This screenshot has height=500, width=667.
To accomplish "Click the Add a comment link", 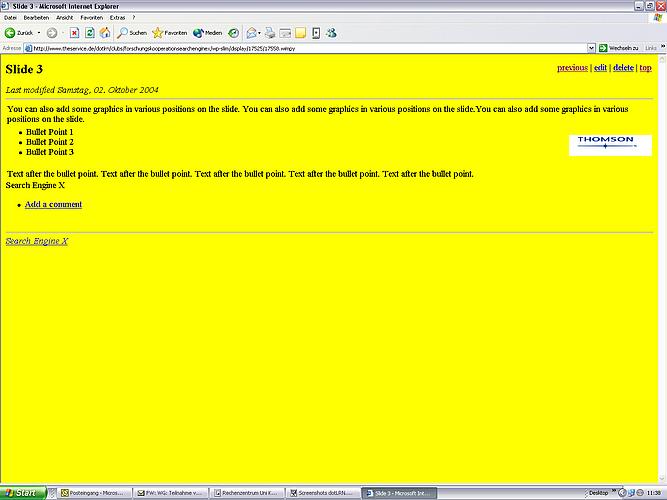I will pyautogui.click(x=53, y=204).
